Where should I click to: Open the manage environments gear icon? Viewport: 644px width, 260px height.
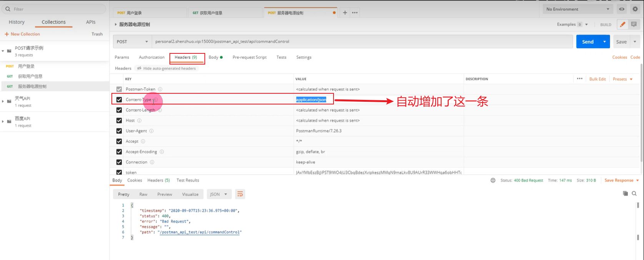coord(635,9)
